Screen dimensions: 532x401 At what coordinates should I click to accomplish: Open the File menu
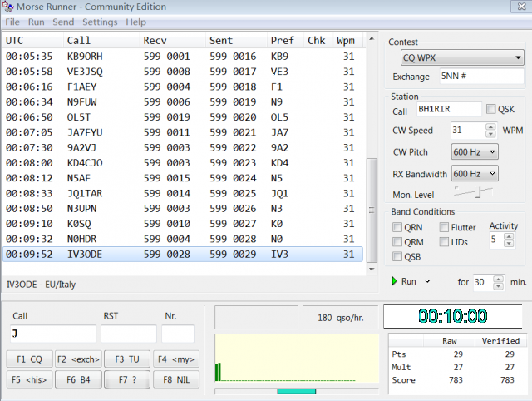[x=12, y=22]
